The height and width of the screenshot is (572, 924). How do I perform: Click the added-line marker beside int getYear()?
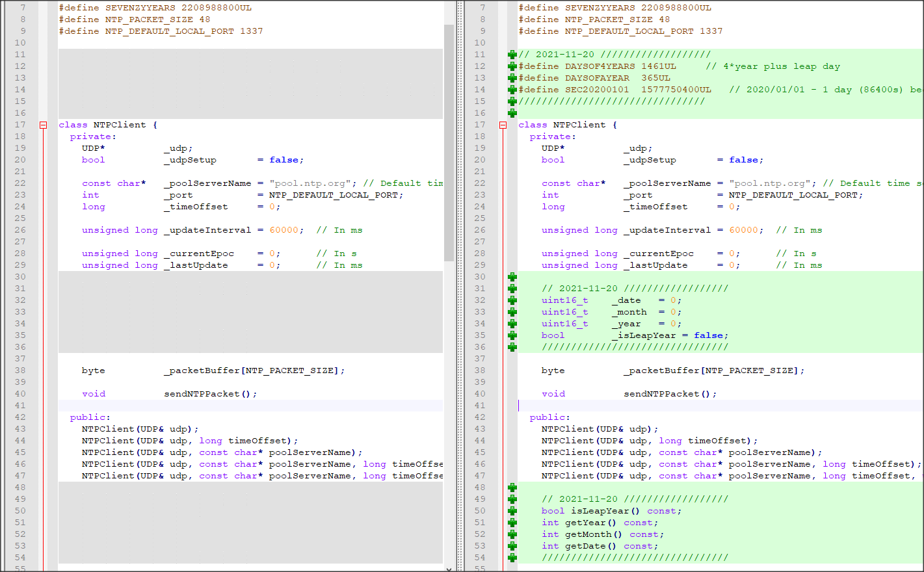512,523
